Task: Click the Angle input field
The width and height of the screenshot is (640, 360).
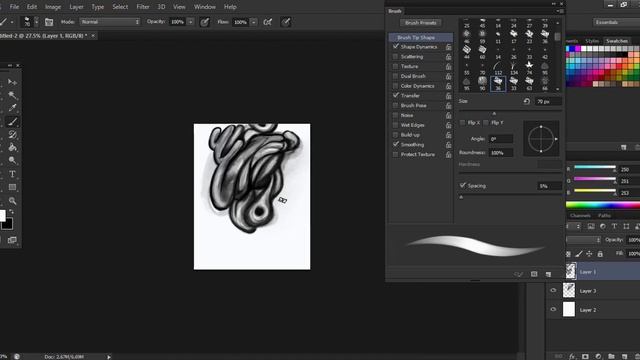Action: pyautogui.click(x=500, y=139)
